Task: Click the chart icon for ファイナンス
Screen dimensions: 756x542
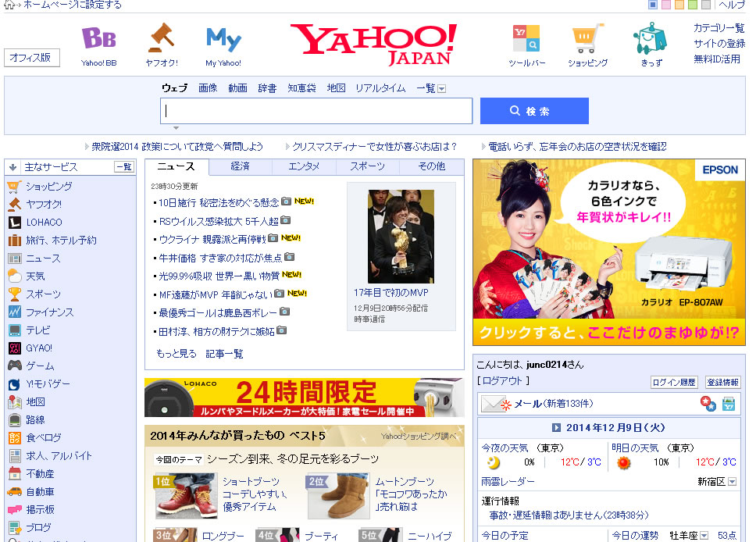Action: coord(15,312)
